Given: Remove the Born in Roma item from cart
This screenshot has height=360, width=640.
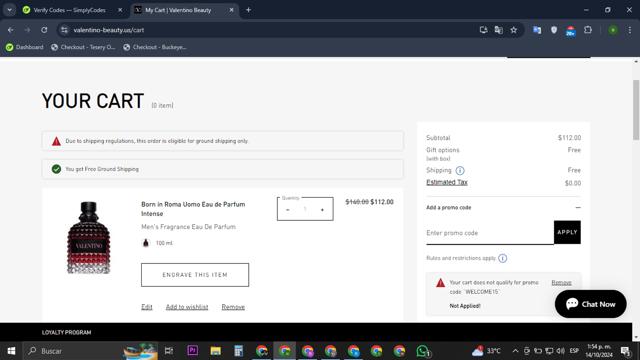Looking at the screenshot, I should [233, 307].
